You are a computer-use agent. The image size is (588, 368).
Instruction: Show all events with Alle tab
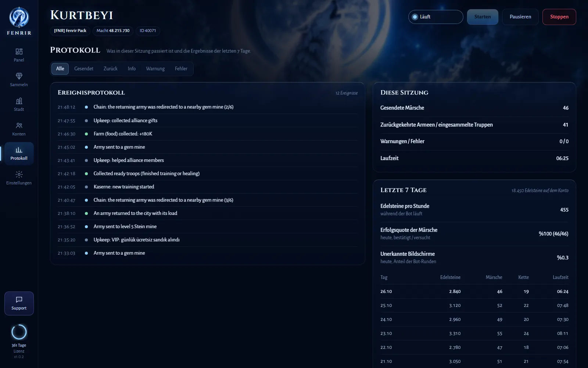[60, 69]
